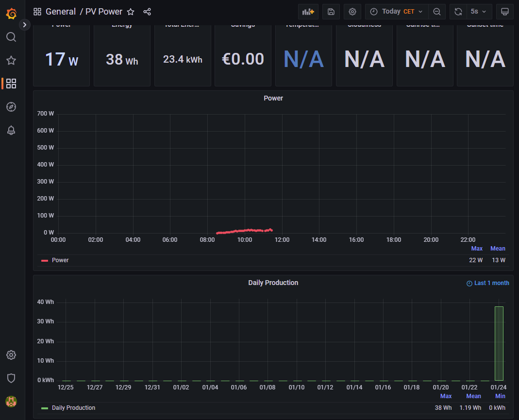Screen dimensions: 519x420
Task: Open the 5s refresh interval dropdown
Action: pos(479,12)
